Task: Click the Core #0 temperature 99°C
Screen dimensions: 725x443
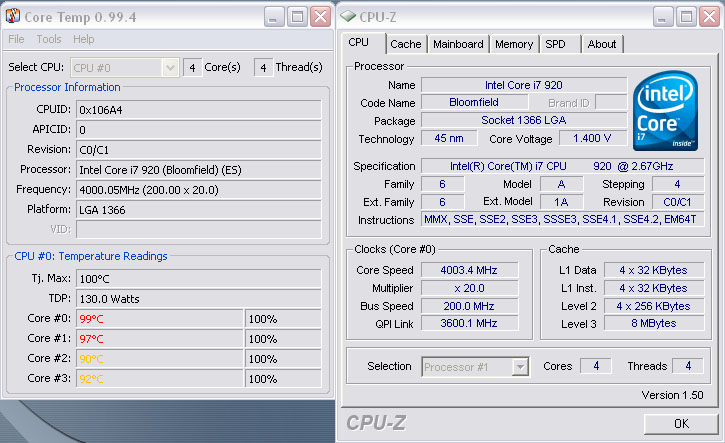Action: pyautogui.click(x=160, y=319)
